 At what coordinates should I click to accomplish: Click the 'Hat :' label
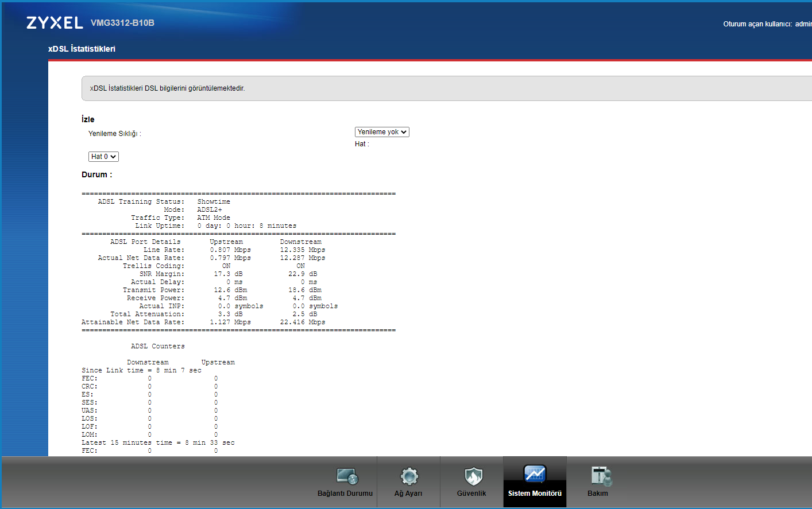tap(362, 144)
